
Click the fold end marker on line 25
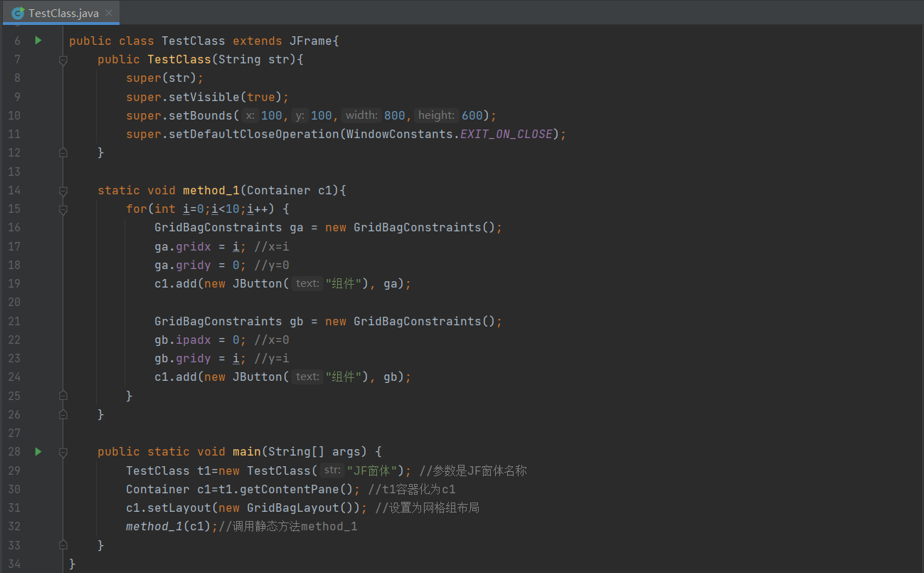tap(63, 395)
